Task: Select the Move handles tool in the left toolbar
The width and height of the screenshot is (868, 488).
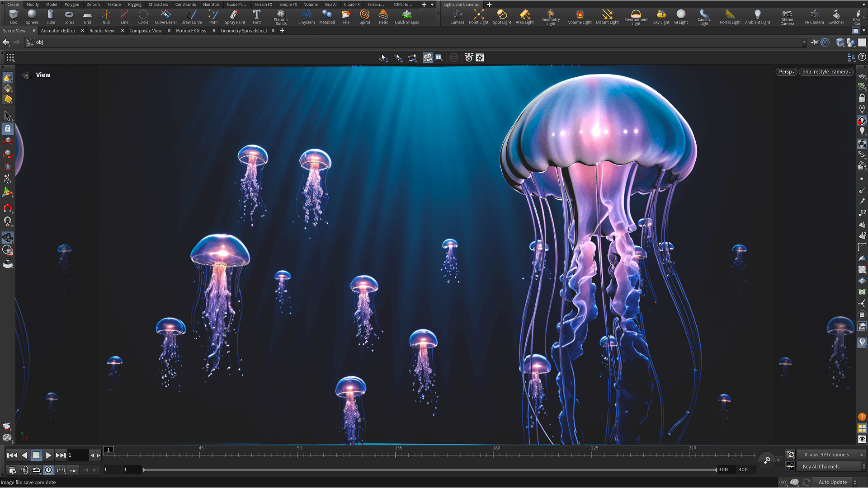Action: click(8, 141)
